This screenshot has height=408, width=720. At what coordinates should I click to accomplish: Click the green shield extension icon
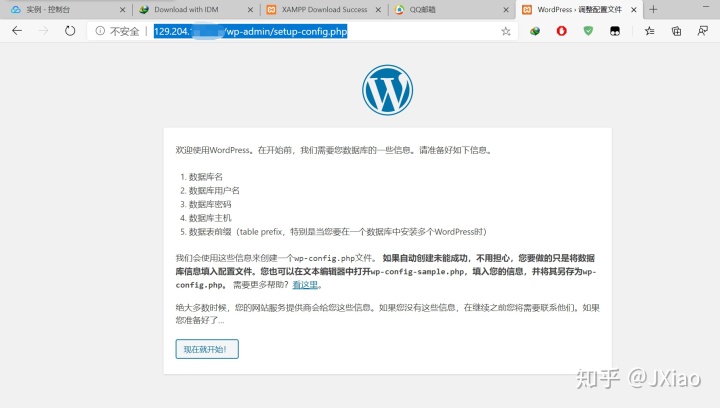588,31
